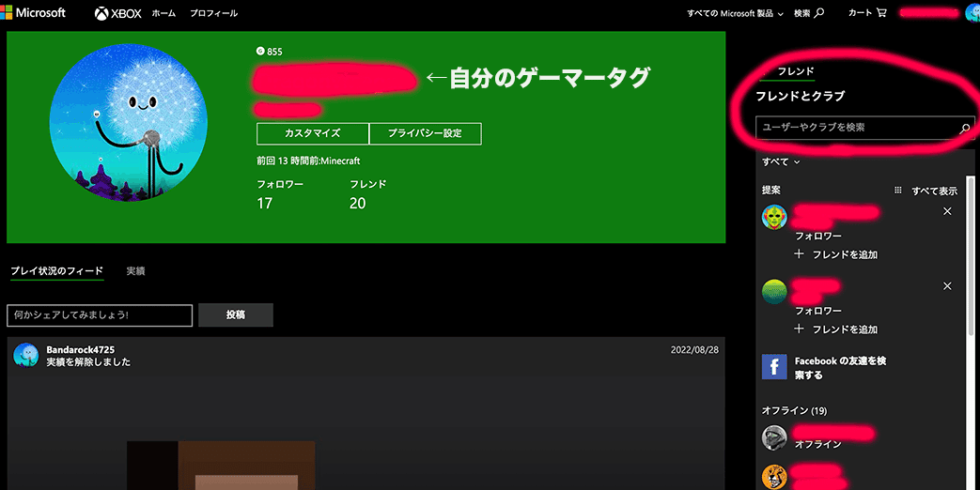Switch to プレイ状況のフィード tab
The width and height of the screenshot is (980, 490).
57,271
